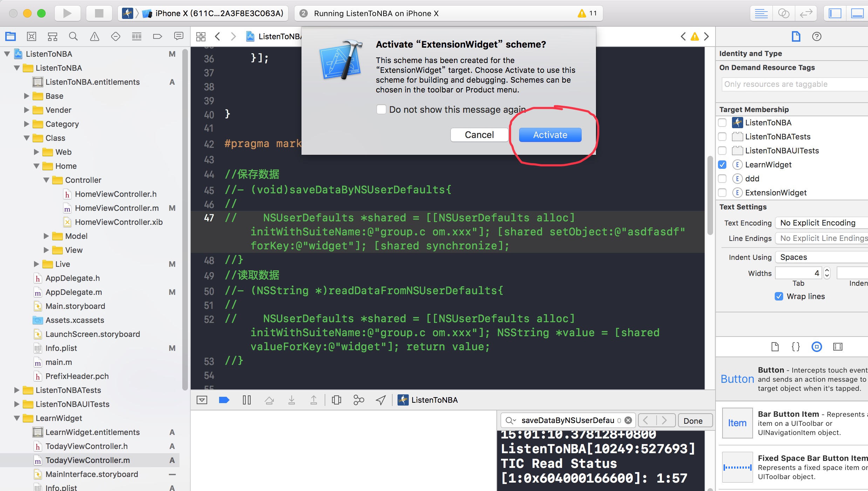
Task: Toggle breakpoints in debug bar
Action: (224, 400)
